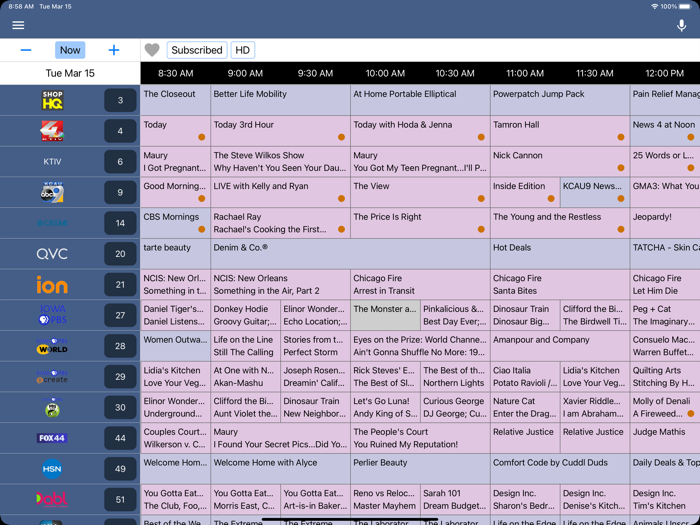Select the 10:30 AM time header
The height and width of the screenshot is (525, 700).
click(x=455, y=73)
